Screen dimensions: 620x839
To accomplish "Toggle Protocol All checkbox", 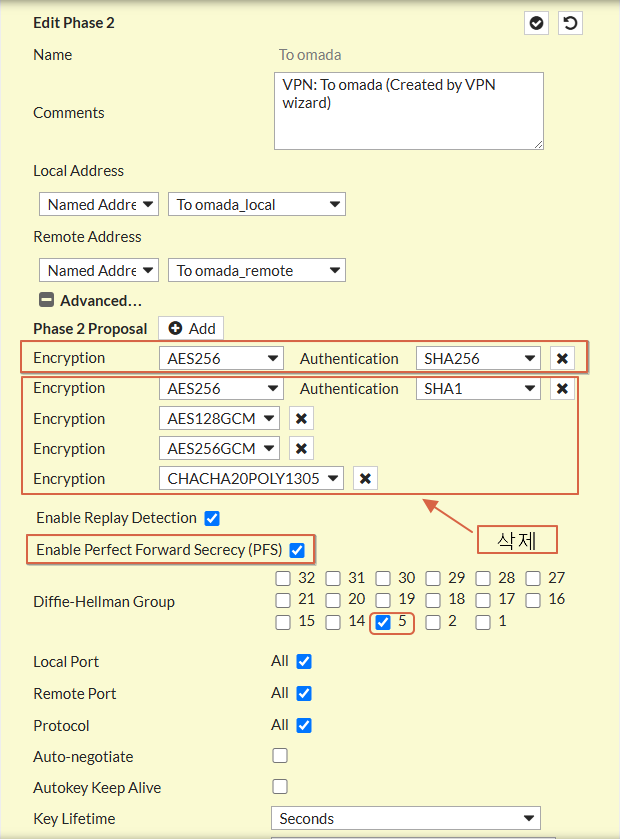I will coord(304,726).
